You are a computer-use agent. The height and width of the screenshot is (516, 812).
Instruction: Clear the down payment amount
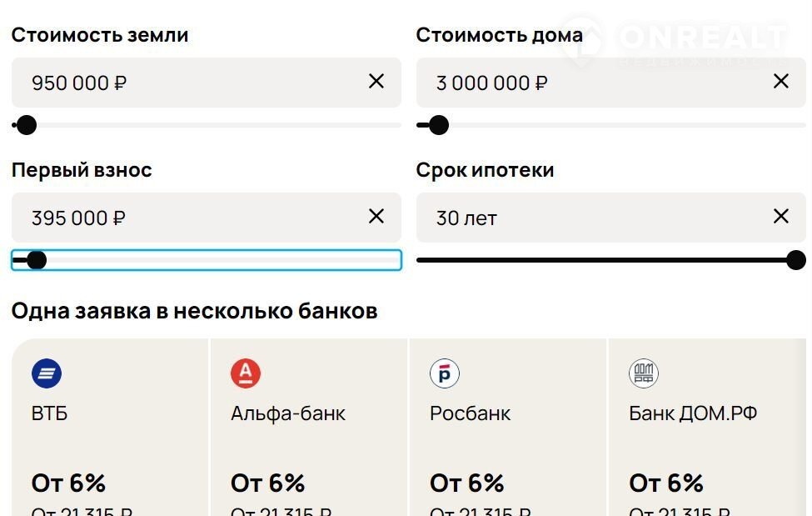coord(376,216)
